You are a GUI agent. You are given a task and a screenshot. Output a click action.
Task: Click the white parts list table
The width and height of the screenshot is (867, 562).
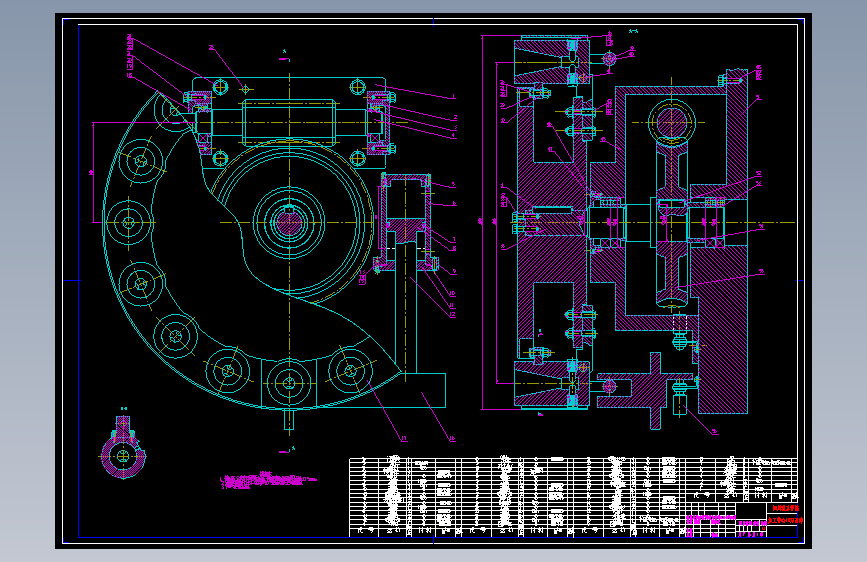(x=572, y=496)
